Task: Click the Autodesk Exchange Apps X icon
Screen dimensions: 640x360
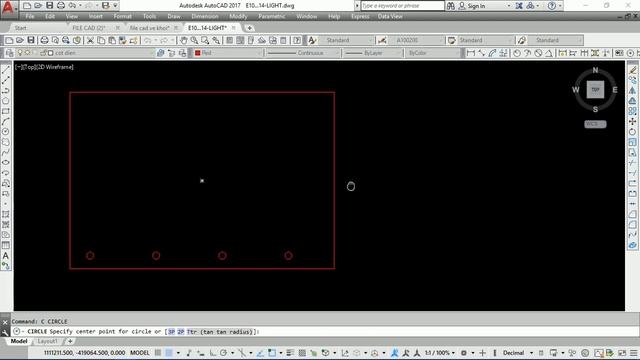Action: pos(519,6)
